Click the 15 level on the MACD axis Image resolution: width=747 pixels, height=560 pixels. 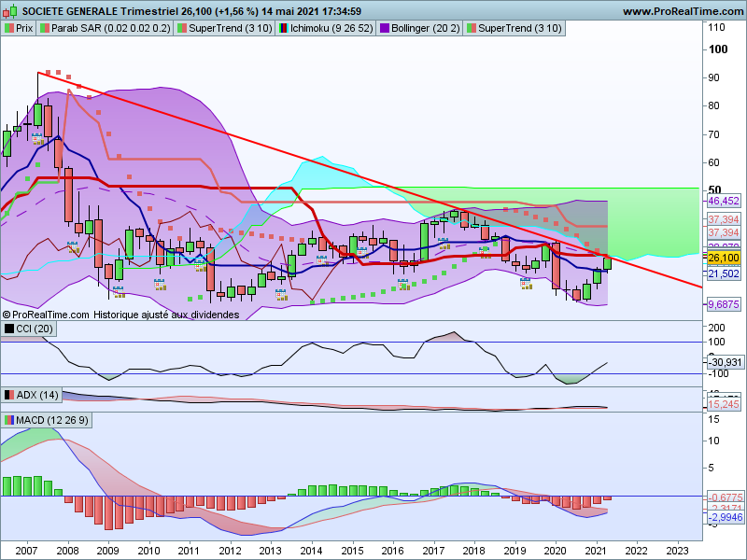click(x=713, y=419)
